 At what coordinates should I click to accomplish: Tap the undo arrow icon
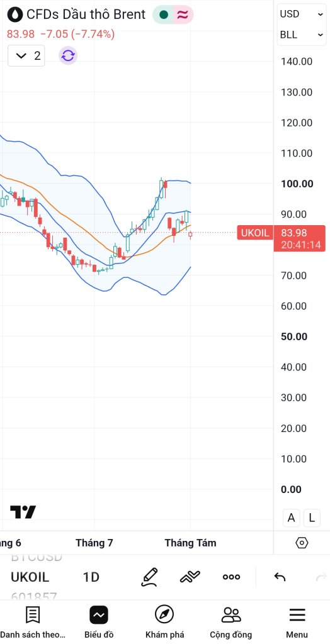(x=280, y=577)
